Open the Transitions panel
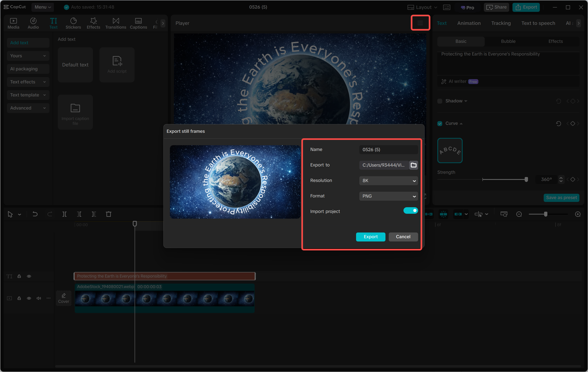 point(116,23)
